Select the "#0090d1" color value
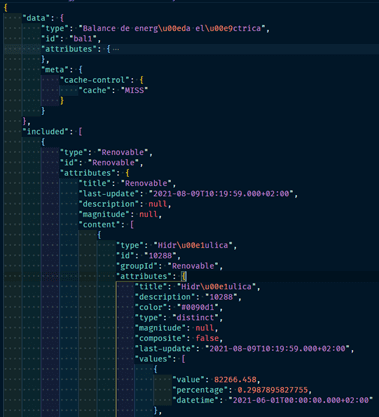Image resolution: width=379 pixels, height=417 pixels. [x=197, y=307]
